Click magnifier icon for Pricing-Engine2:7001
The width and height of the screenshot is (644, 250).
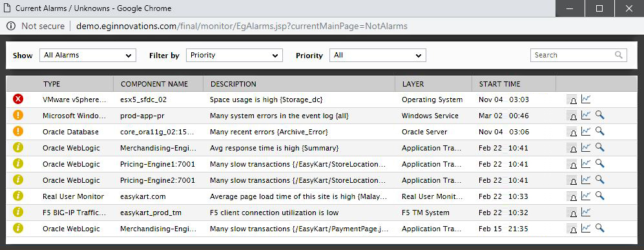coord(600,180)
